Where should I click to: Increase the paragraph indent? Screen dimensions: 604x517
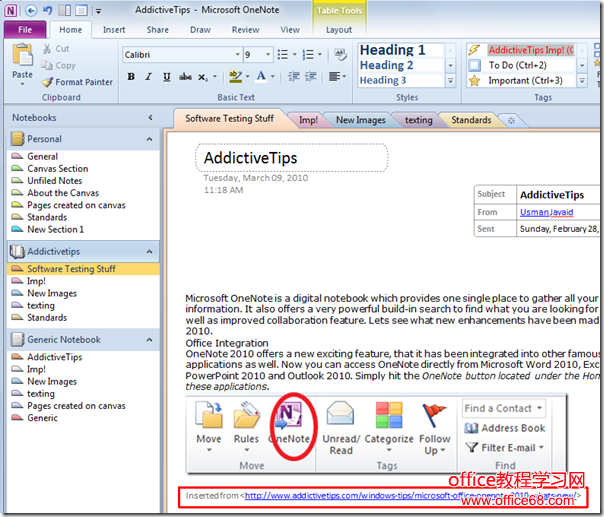coord(311,77)
